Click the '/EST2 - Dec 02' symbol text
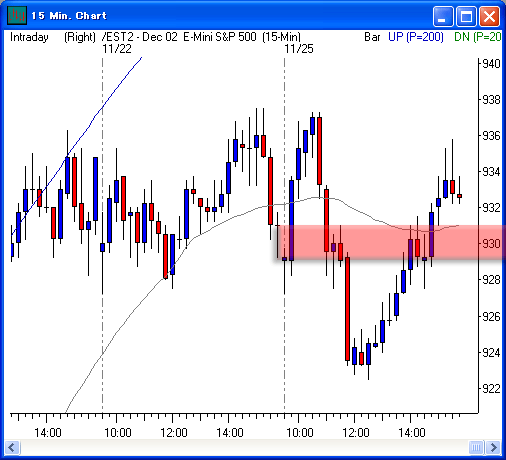The width and height of the screenshot is (506, 460). tap(140, 37)
